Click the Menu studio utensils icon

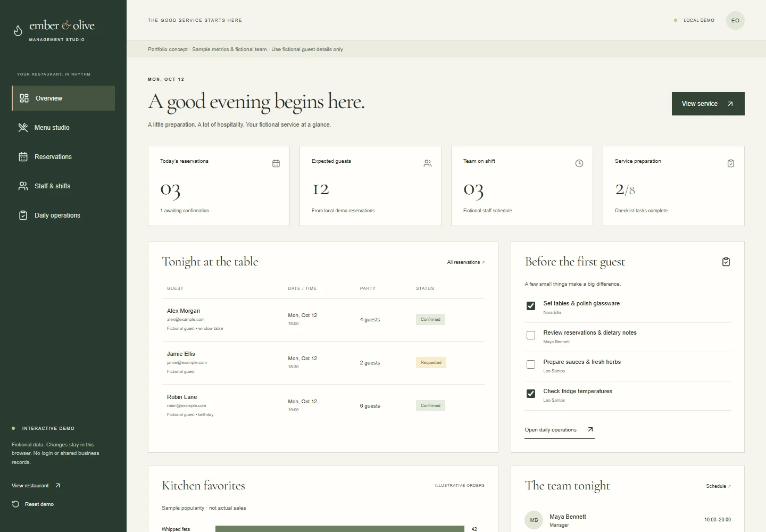(23, 128)
